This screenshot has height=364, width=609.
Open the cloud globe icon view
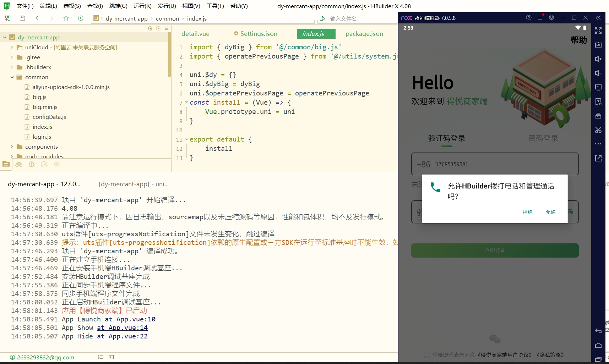point(57,164)
